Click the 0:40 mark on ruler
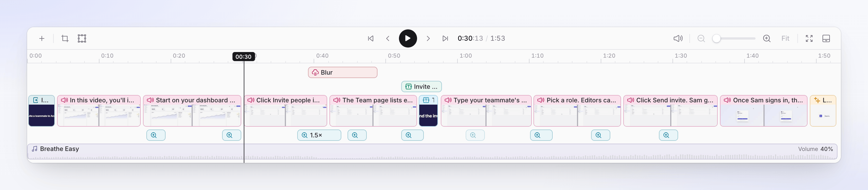The image size is (868, 190). tap(322, 56)
